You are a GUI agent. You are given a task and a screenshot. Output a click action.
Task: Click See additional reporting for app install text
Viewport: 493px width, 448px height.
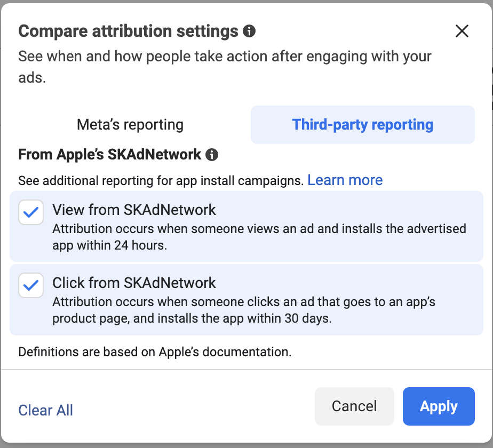click(161, 181)
